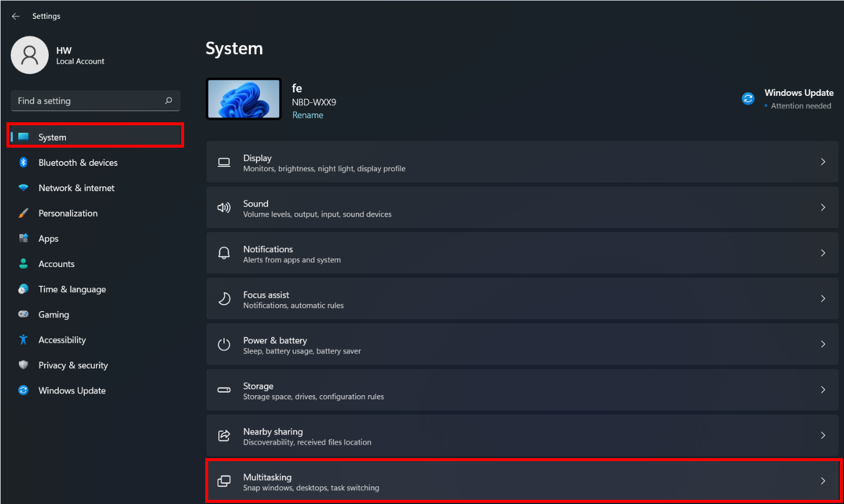Screen dimensions: 844x504
Task: Expand Display settings via its chevron
Action: pos(823,162)
